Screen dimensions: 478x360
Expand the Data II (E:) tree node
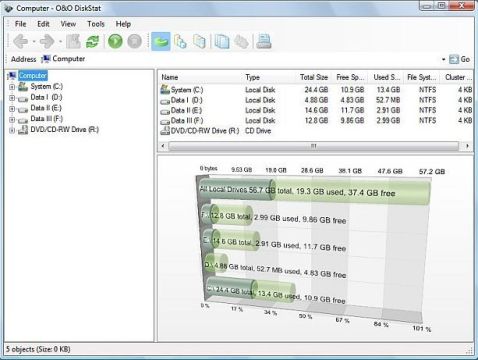tap(12, 108)
